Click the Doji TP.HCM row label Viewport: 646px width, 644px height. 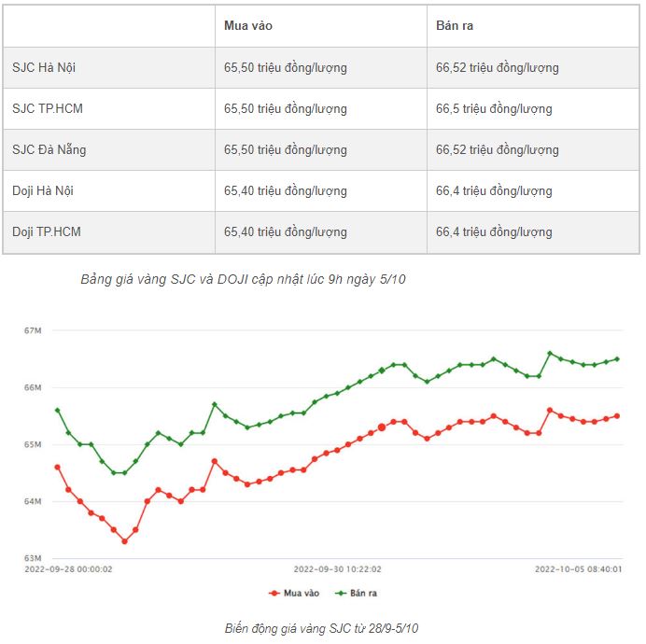point(47,231)
